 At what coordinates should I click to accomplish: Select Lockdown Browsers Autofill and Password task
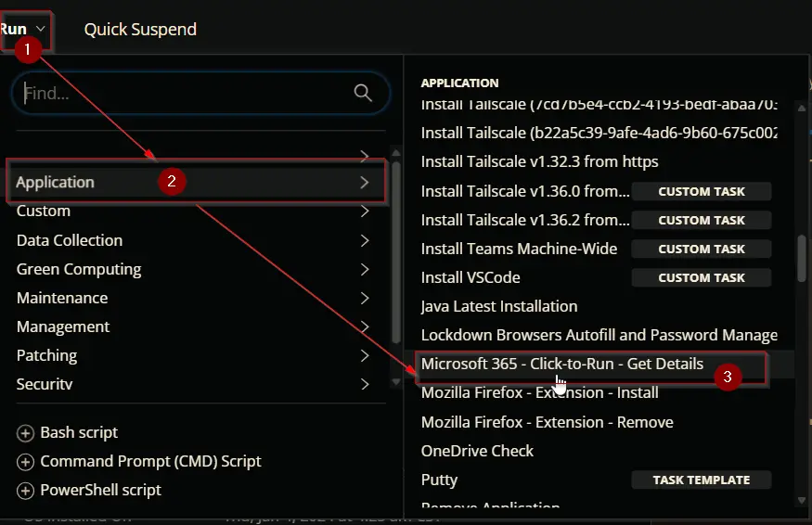click(599, 336)
